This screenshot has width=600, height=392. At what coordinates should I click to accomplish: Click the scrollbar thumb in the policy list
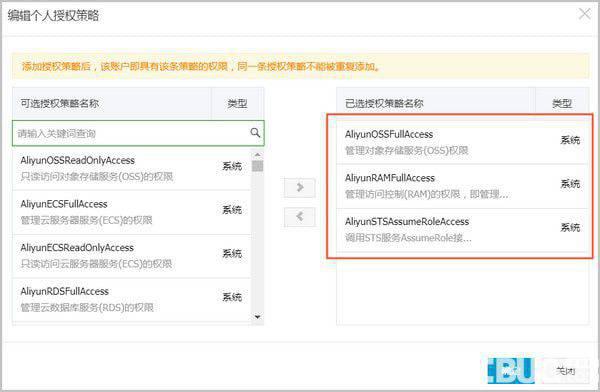tap(258, 166)
